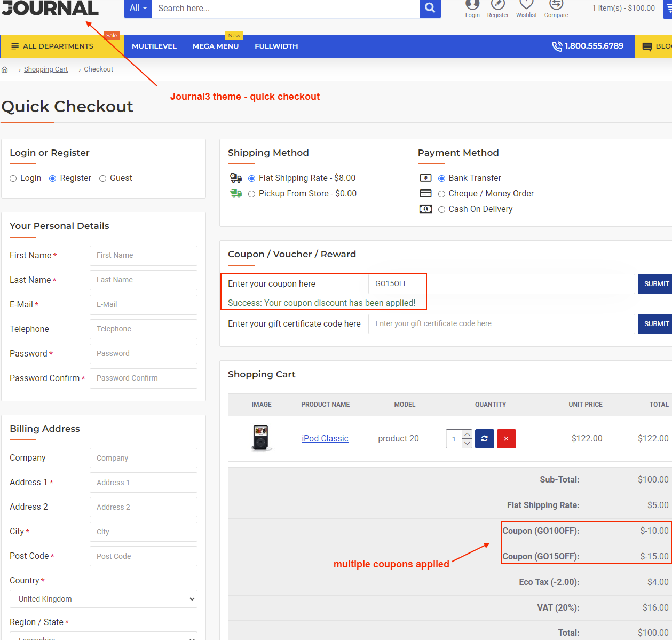
Task: Open the iPod Classic product link
Action: click(325, 439)
